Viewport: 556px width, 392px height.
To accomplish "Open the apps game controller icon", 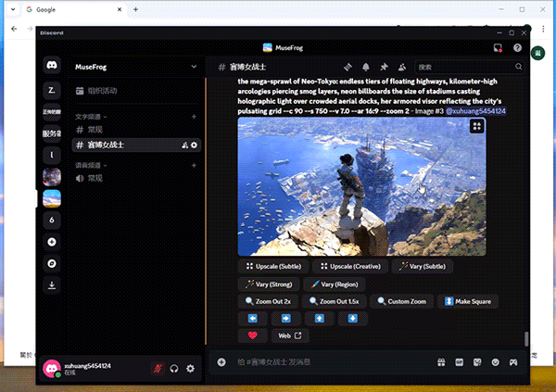I will (513, 362).
